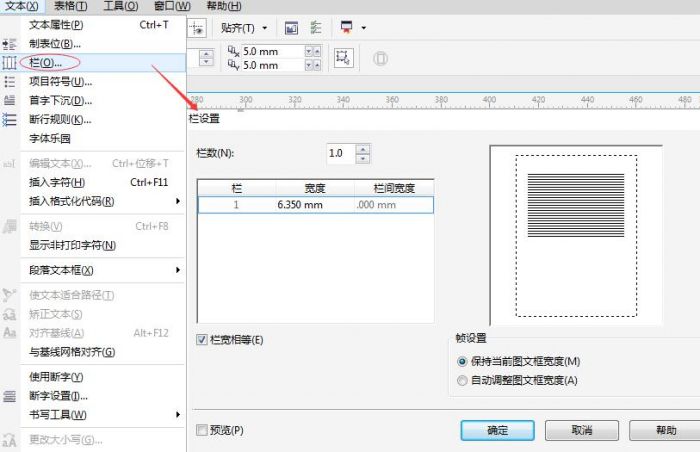This screenshot has height=452, width=700.
Task: Open the 文本(X) menu
Action: [21, 6]
